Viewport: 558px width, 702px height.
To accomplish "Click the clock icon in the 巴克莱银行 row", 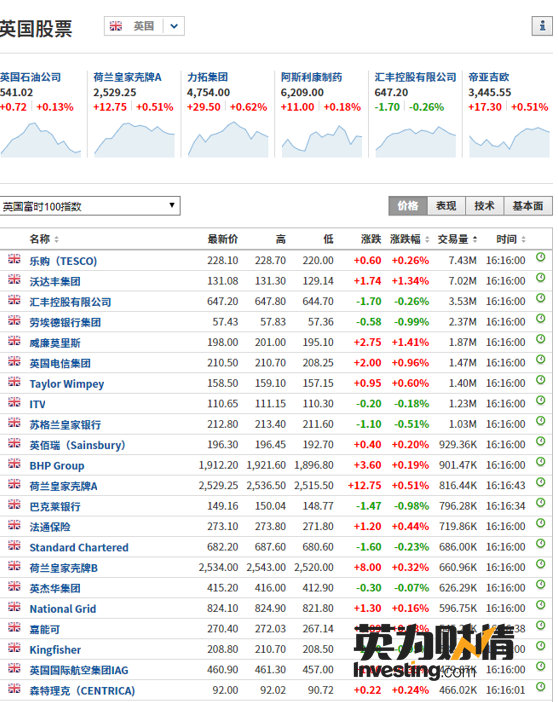I will (541, 503).
